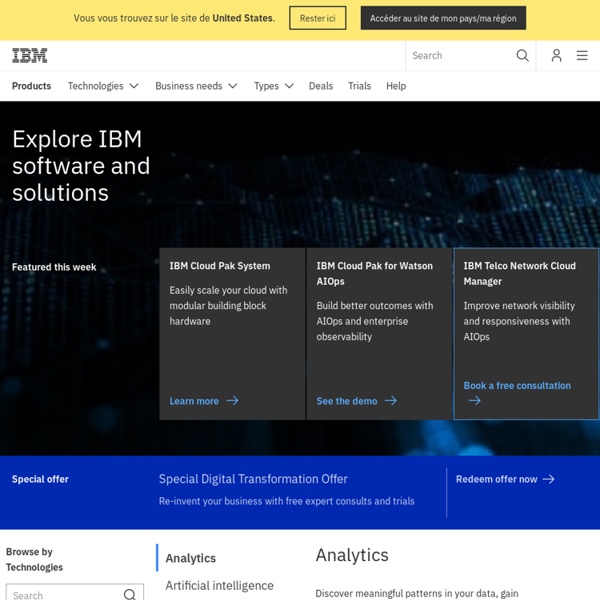Open IBM Telco Network Cloud Manager card title
This screenshot has width=600, height=600.
[519, 273]
